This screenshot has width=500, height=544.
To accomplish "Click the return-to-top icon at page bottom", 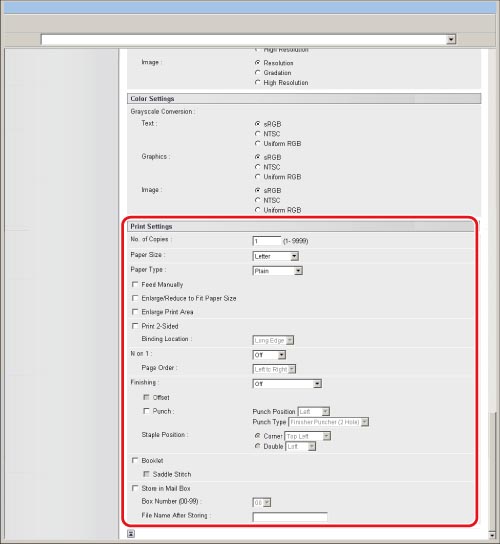I will point(131,534).
